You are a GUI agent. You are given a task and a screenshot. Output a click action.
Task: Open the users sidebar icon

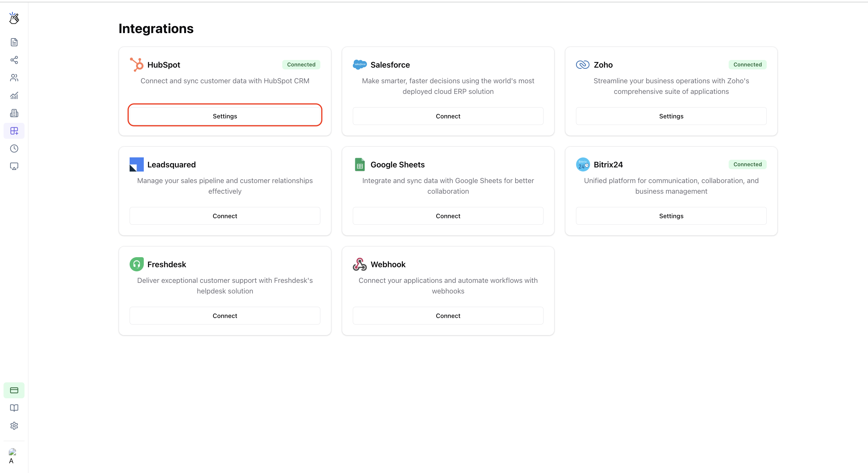[x=14, y=78]
